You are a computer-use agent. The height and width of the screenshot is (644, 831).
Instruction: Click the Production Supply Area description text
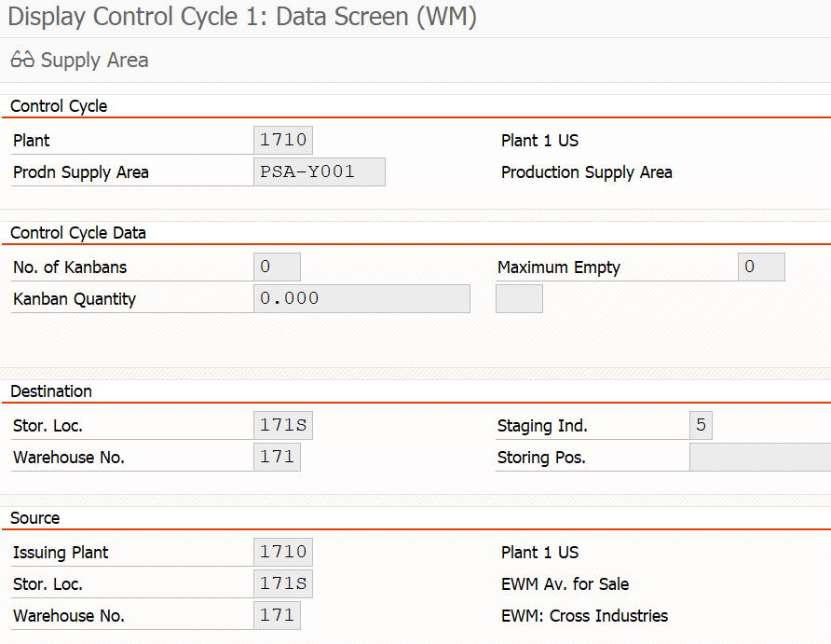587,172
